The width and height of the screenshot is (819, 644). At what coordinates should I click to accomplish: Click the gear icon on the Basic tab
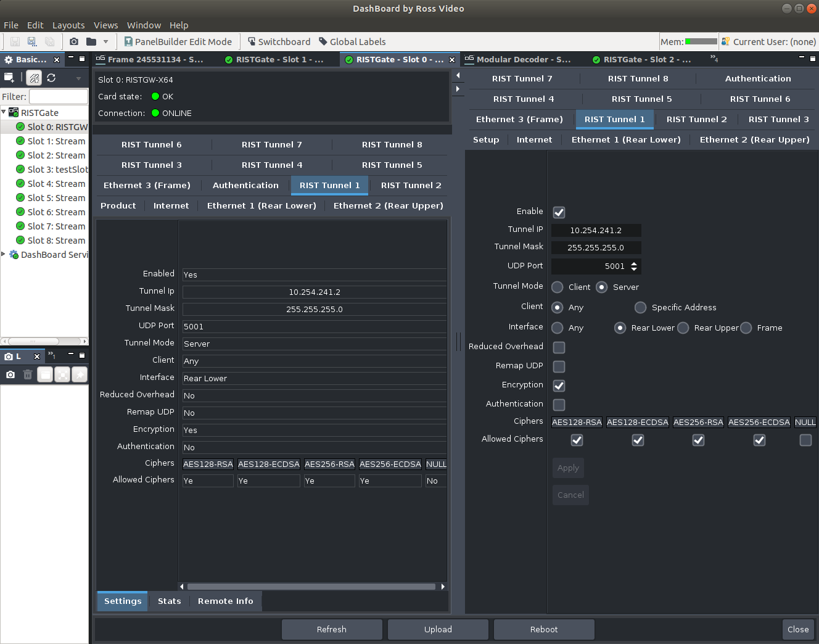tap(9, 59)
